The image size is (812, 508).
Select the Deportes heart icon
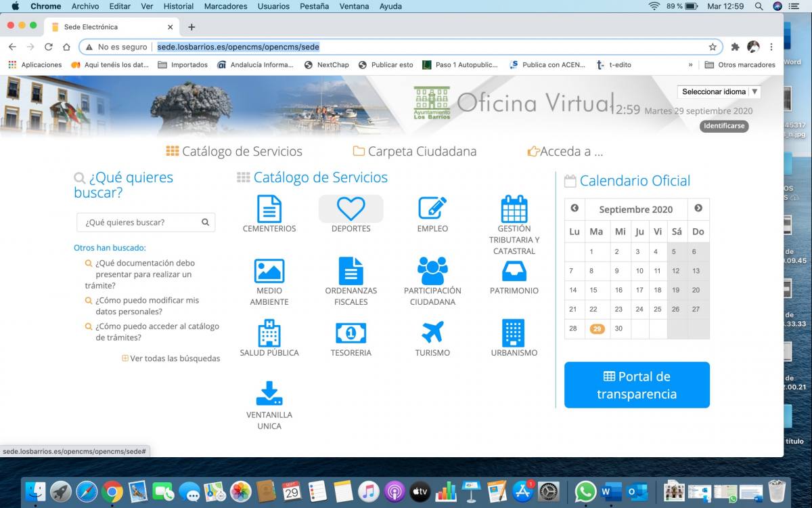(x=351, y=209)
